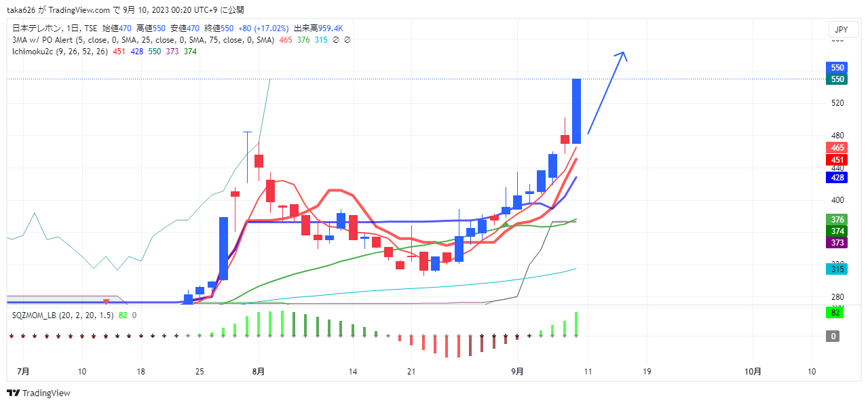The width and height of the screenshot is (868, 405).
Task: Click the dark blue 428 price label
Action: point(837,178)
